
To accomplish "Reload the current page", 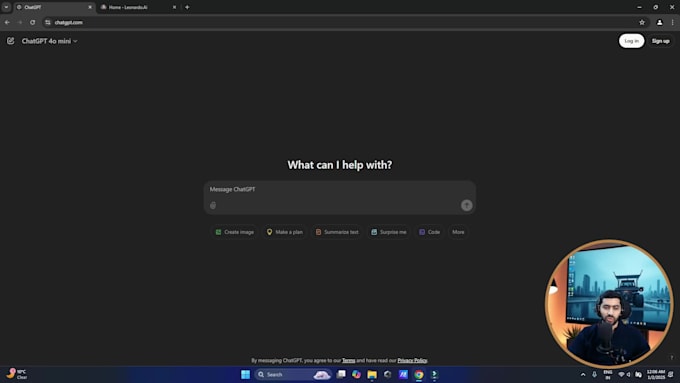I will pyautogui.click(x=33, y=22).
